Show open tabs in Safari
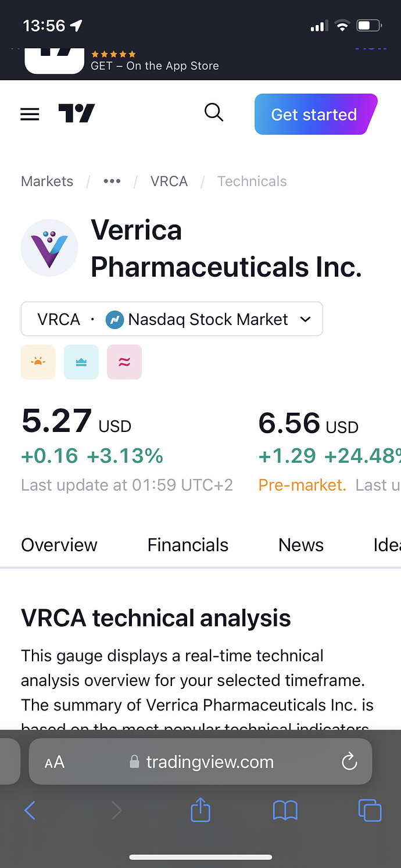This screenshot has height=868, width=401. click(x=370, y=810)
